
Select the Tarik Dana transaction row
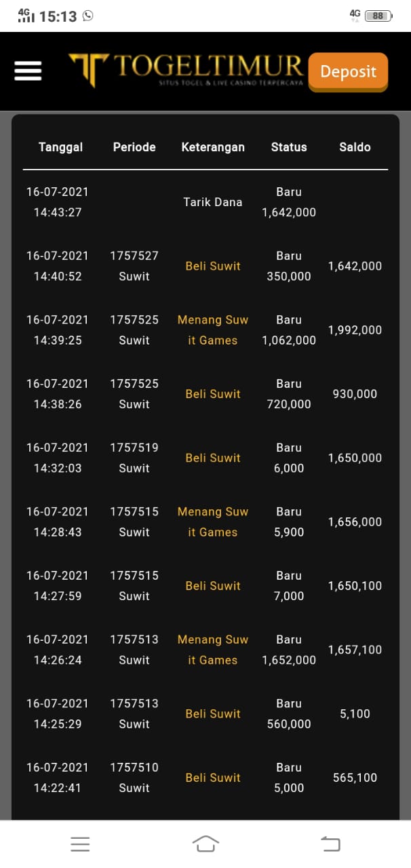(x=213, y=202)
